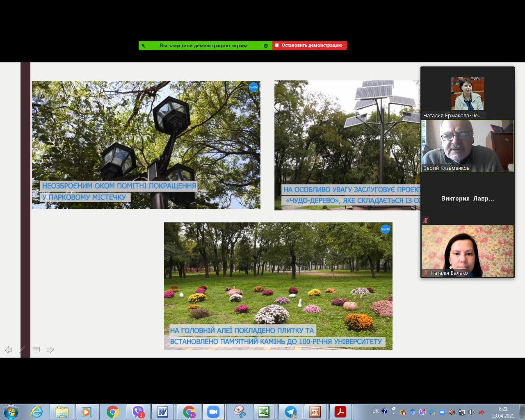This screenshot has height=420, width=525.
Task: Click muted mic icon beside Наталія Валько
Action: [x=426, y=273]
